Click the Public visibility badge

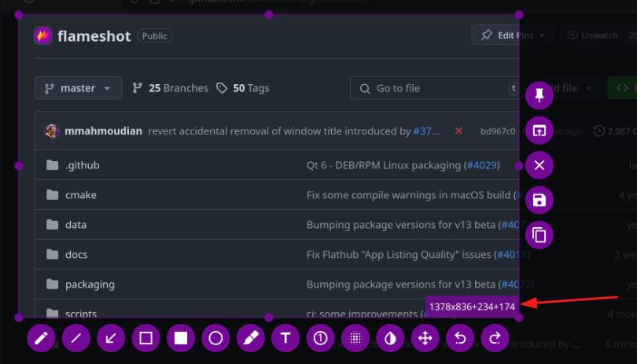pos(155,35)
